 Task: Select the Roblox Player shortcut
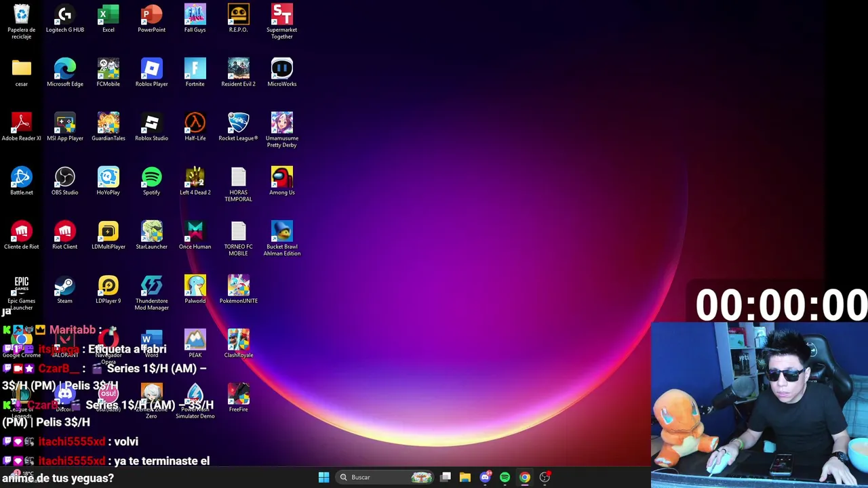152,73
